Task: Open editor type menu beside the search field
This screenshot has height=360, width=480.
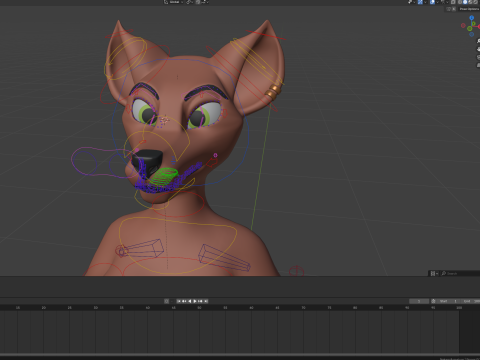Action: 433,273
